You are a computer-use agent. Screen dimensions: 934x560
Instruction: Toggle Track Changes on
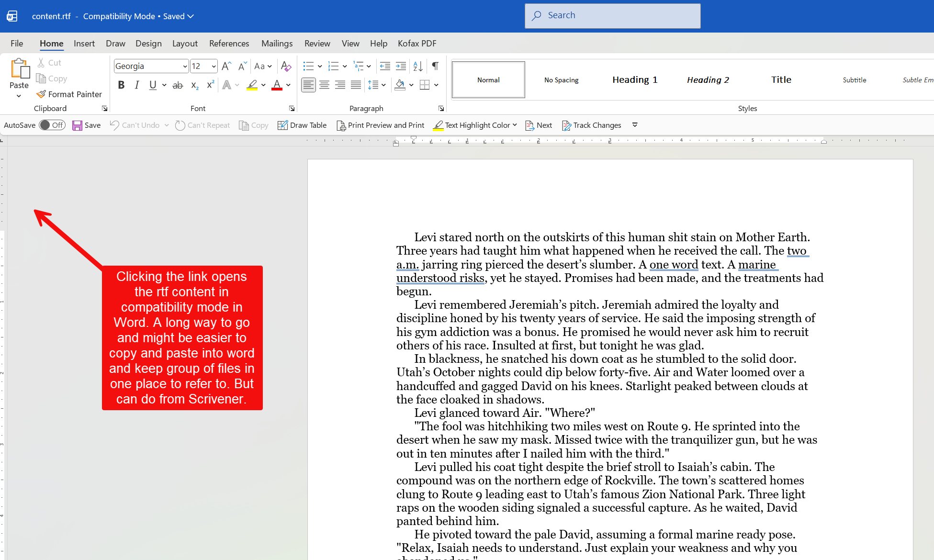pyautogui.click(x=592, y=125)
